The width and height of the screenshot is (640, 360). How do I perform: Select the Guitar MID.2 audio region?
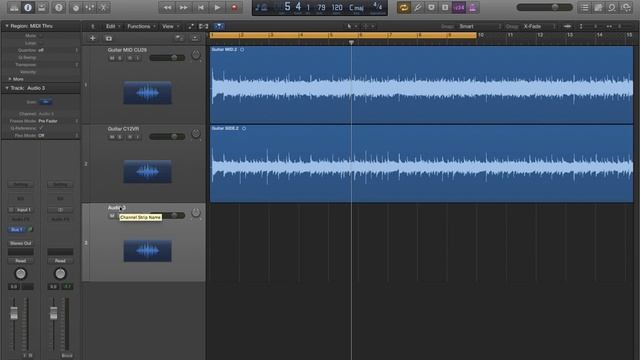tap(421, 84)
